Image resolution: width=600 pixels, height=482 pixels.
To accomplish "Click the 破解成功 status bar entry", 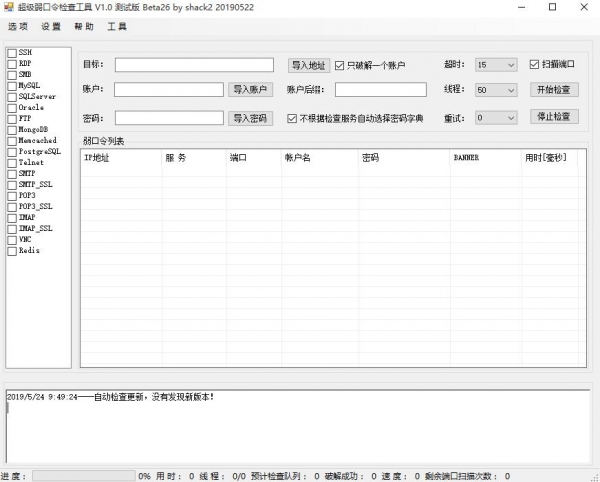I will tap(351, 476).
